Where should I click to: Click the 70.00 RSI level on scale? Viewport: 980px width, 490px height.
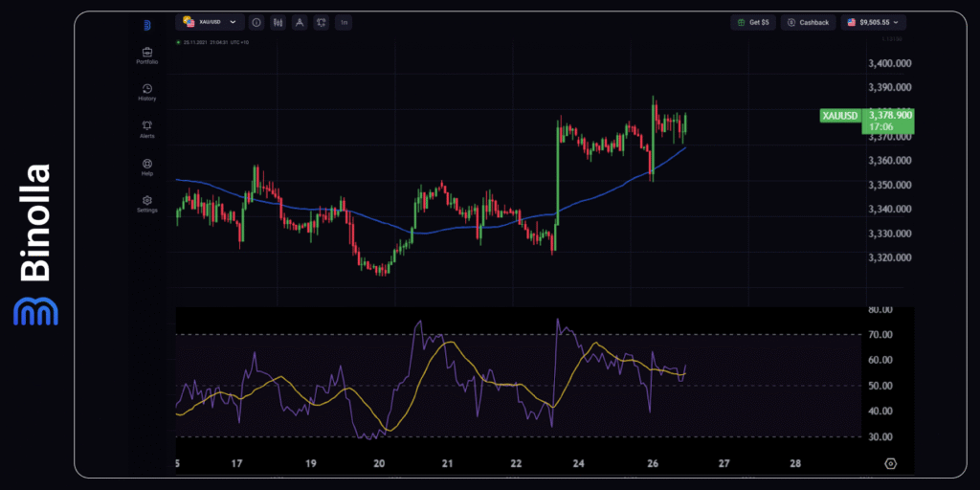pyautogui.click(x=880, y=335)
